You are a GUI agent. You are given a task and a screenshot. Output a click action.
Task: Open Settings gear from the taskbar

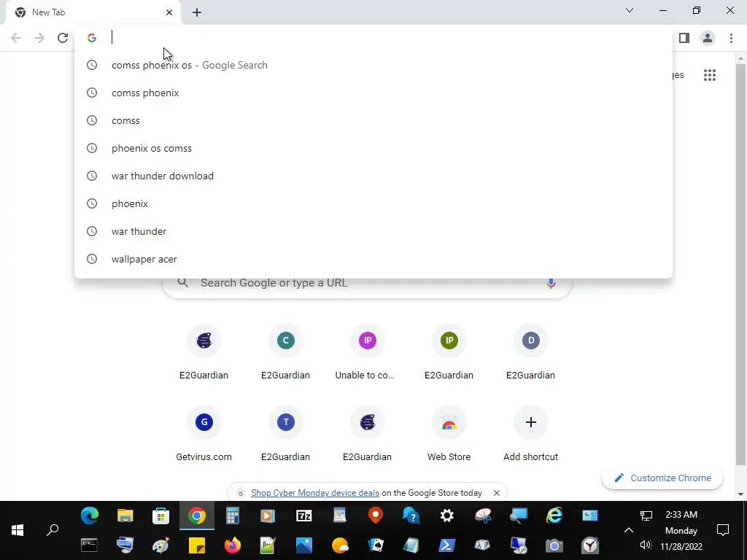(447, 516)
